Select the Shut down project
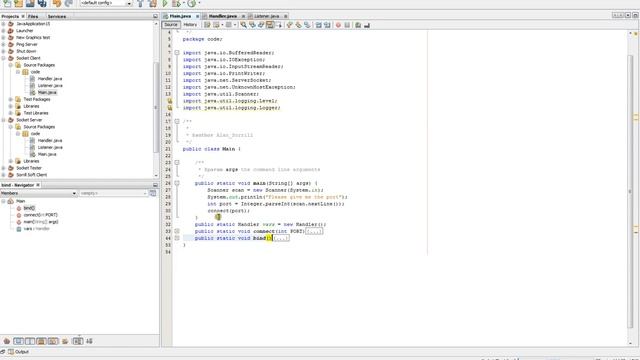The width and height of the screenshot is (640, 360). pos(26,51)
